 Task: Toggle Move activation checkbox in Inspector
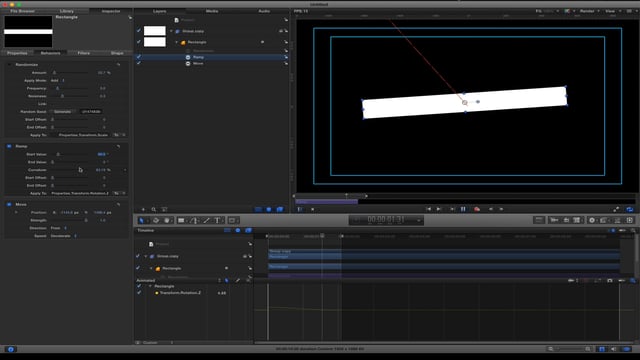tap(9, 204)
